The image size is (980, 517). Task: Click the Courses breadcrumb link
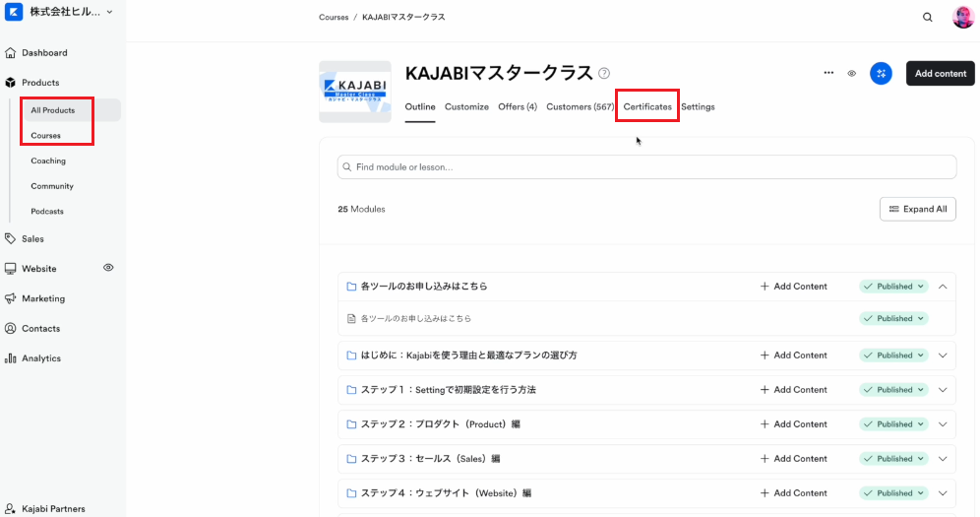(334, 18)
